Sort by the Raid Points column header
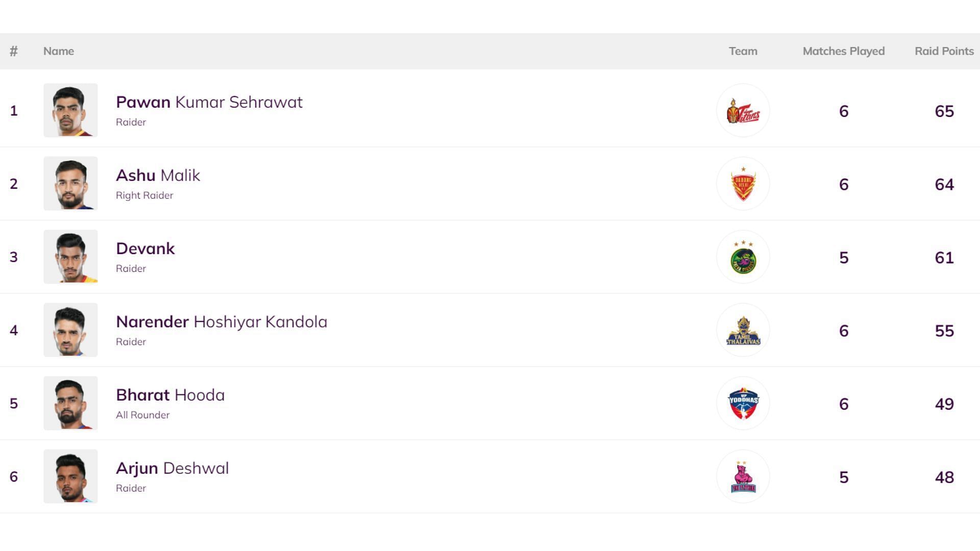This screenshot has height=551, width=980. tap(944, 51)
